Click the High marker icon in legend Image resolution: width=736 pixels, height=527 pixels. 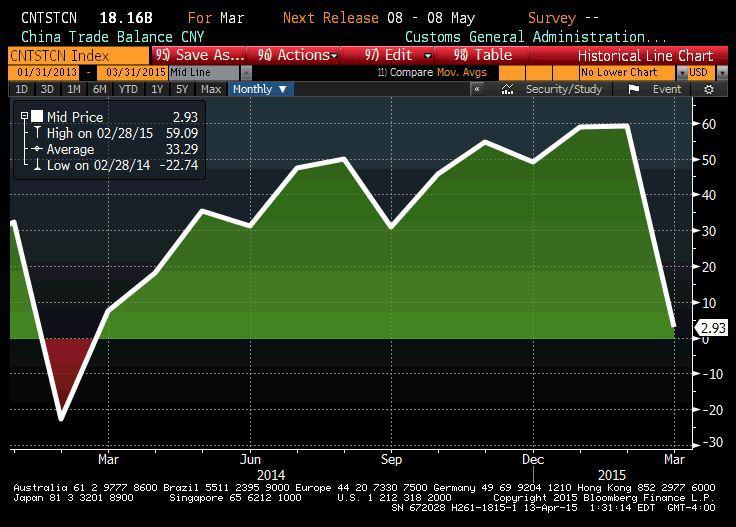click(x=37, y=133)
